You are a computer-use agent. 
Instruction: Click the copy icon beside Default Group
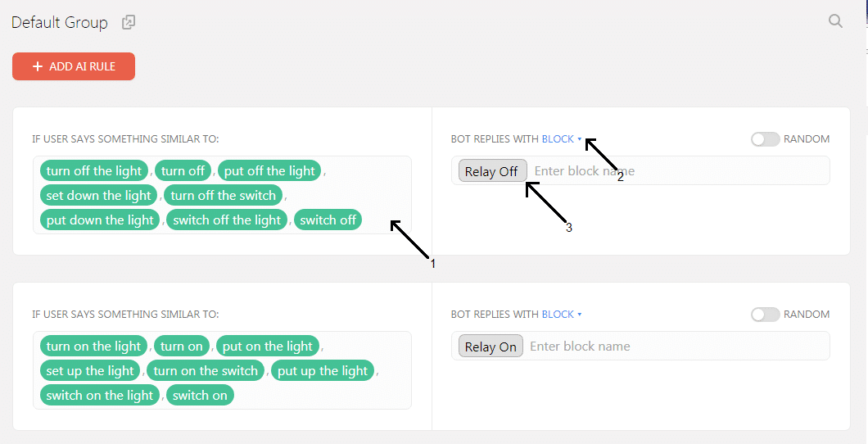129,23
